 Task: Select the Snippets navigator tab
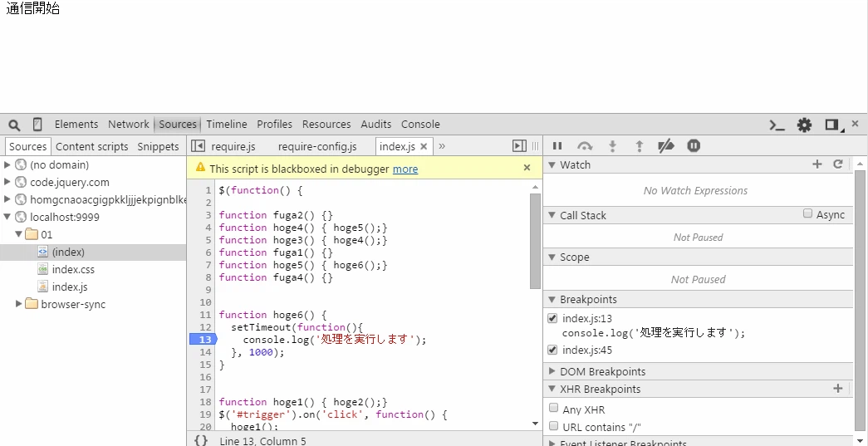(x=159, y=147)
